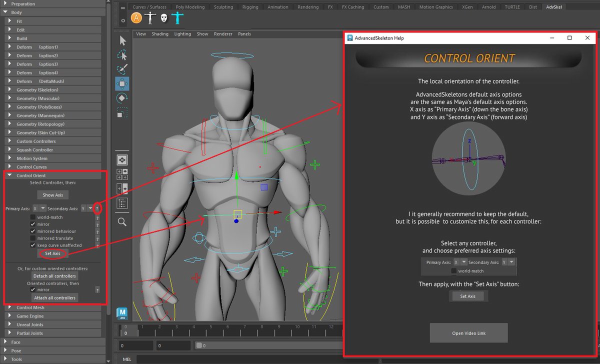Expand the Preparation section

click(x=52, y=3)
